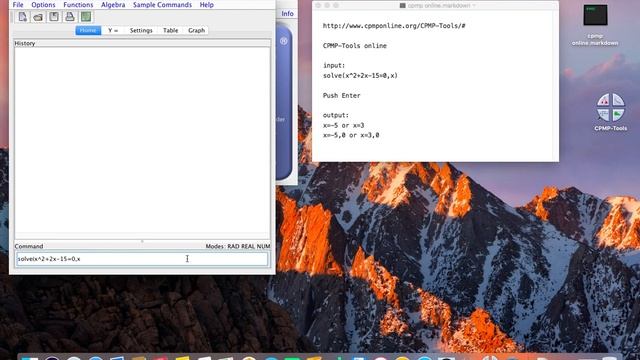Open cpmp online.markdown desktop file icon

[x=595, y=24]
